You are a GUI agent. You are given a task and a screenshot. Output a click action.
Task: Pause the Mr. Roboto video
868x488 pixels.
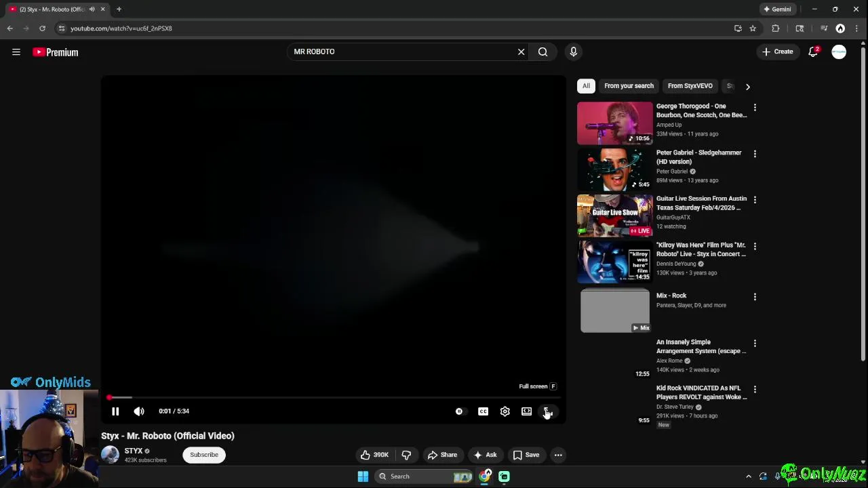tap(115, 411)
